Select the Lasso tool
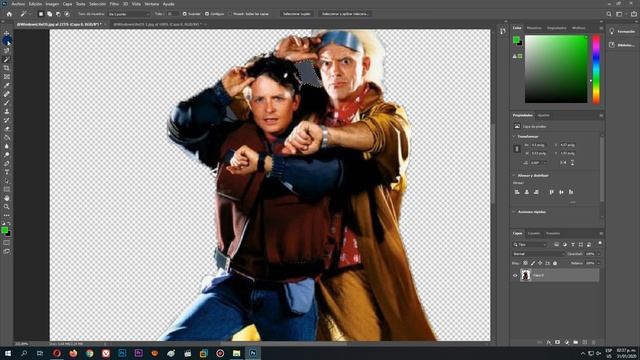Image resolution: width=640 pixels, height=360 pixels. (7, 51)
